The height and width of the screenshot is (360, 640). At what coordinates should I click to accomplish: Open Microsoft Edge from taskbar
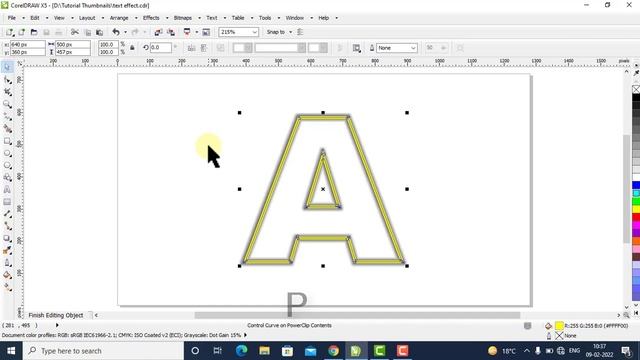click(241, 351)
